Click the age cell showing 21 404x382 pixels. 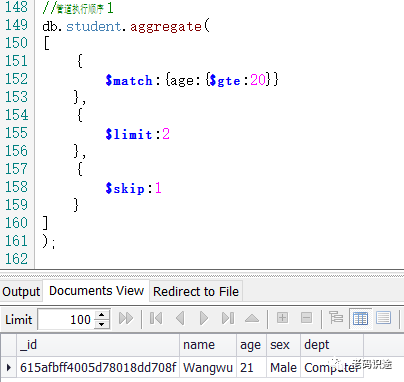coord(251,367)
